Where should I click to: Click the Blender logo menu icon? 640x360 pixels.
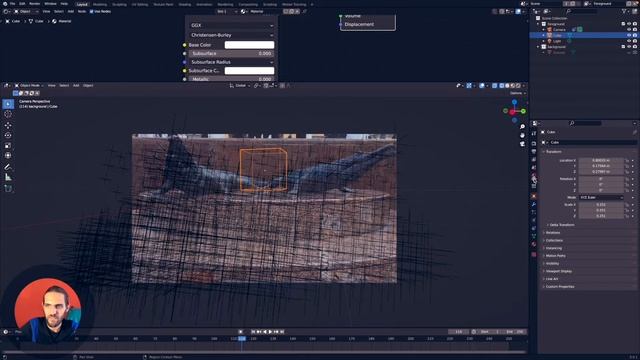[x=5, y=4]
